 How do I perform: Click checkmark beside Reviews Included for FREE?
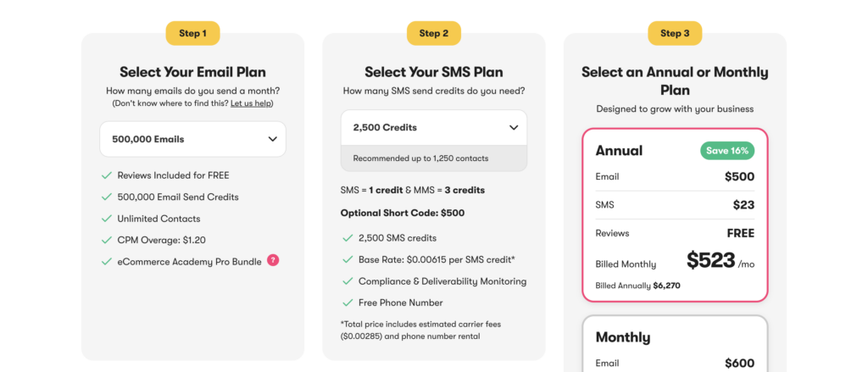point(107,175)
